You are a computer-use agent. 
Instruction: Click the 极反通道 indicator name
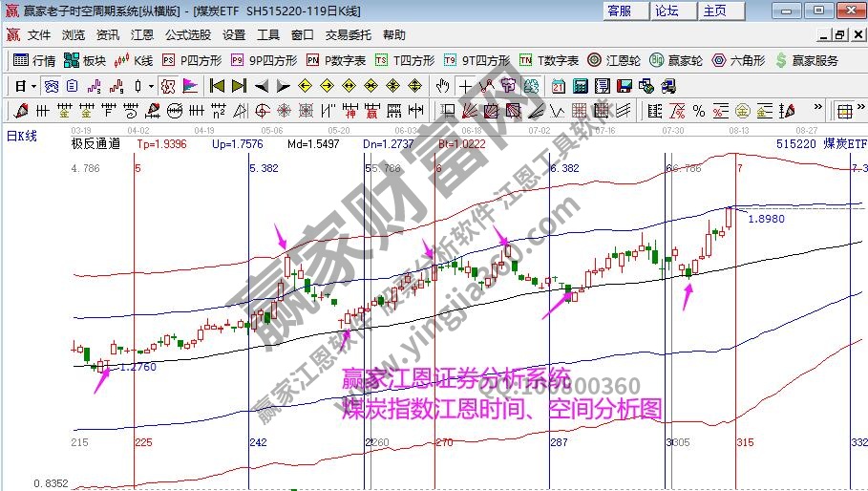[95, 144]
